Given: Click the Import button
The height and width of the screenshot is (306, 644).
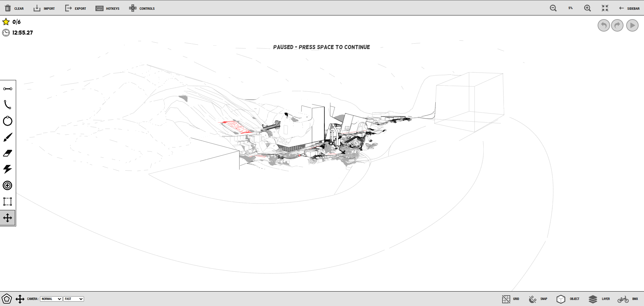Looking at the screenshot, I should coord(44,8).
